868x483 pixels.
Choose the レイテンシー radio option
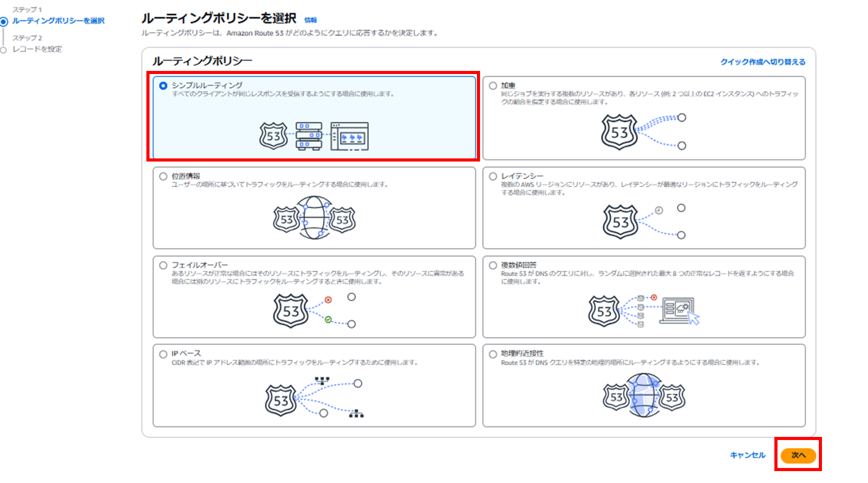click(x=493, y=176)
